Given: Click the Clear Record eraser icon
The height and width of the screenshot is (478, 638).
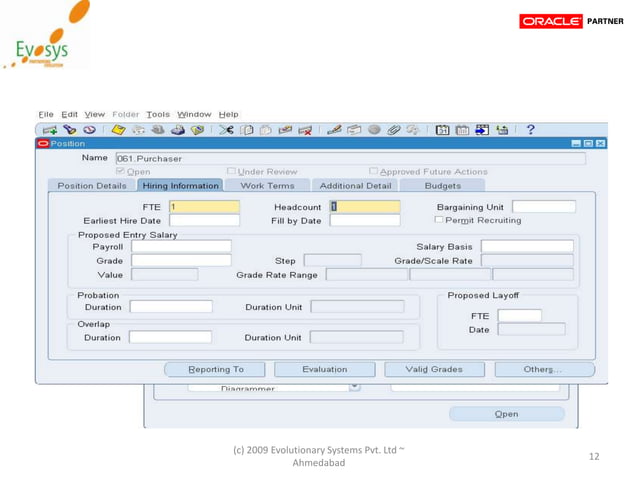Looking at the screenshot, I should (286, 129).
